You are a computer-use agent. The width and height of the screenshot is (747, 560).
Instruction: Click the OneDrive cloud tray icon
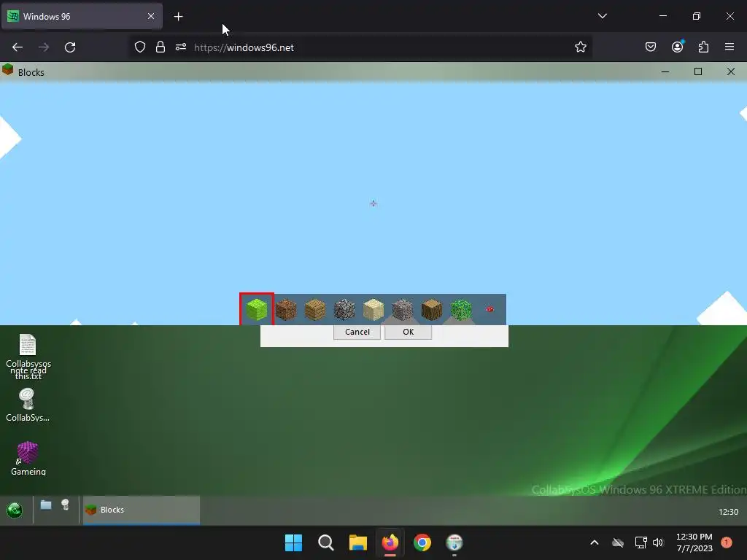[x=618, y=542]
